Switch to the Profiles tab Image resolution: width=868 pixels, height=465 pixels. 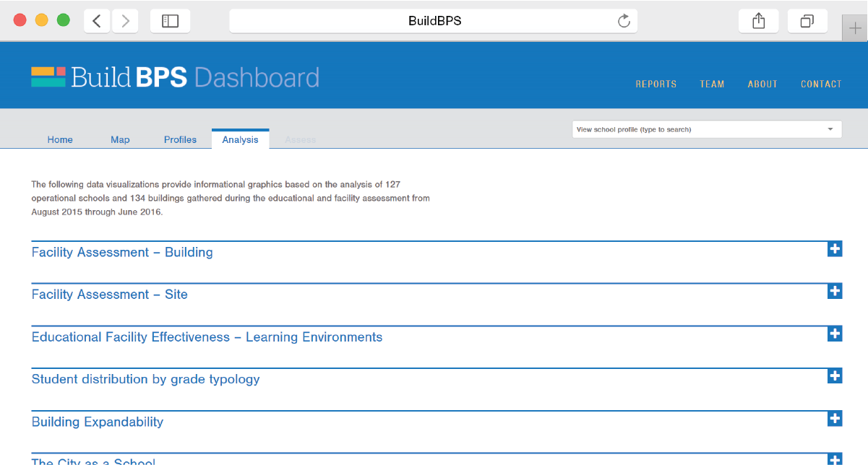pos(180,139)
